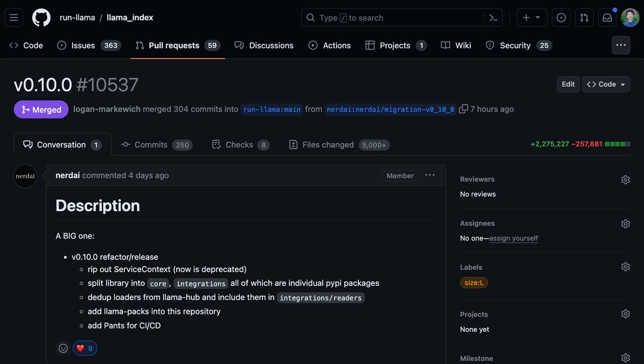Open the command palette icon
The image size is (644, 364).
pos(493,18)
